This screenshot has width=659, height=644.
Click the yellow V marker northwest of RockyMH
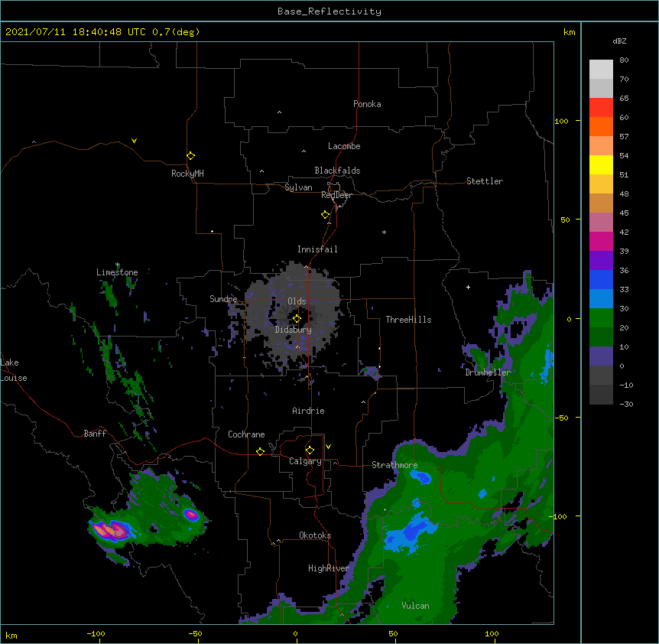[134, 141]
